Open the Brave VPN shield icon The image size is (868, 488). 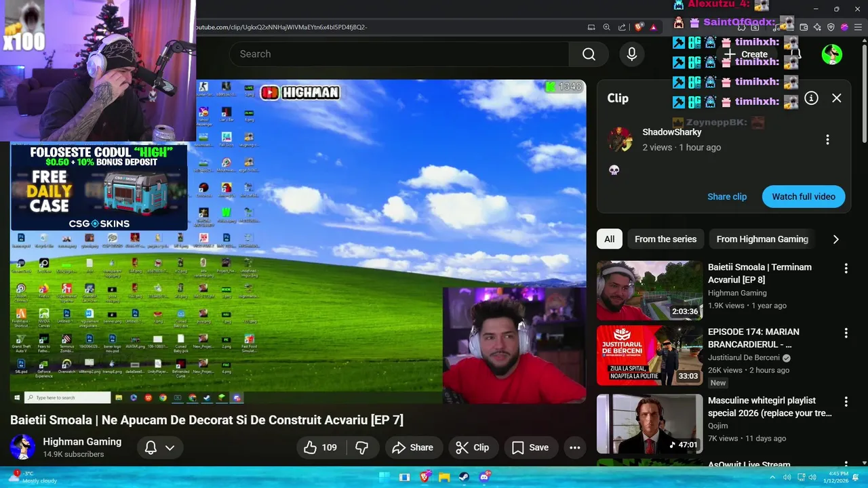click(831, 27)
